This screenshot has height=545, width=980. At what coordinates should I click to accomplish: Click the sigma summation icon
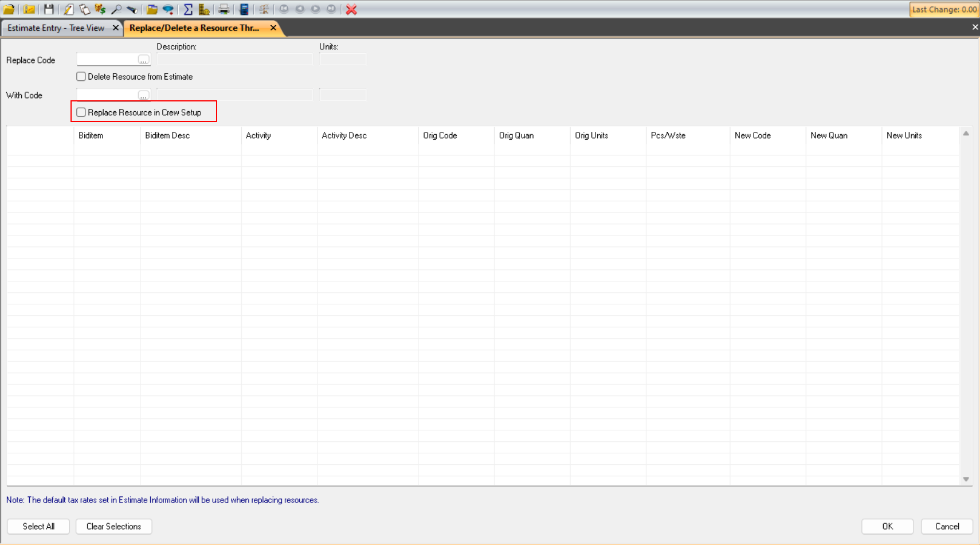pos(188,9)
